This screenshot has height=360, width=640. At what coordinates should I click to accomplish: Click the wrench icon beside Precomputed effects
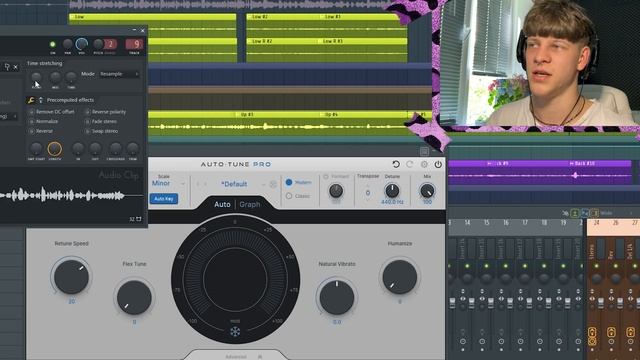pos(31,100)
